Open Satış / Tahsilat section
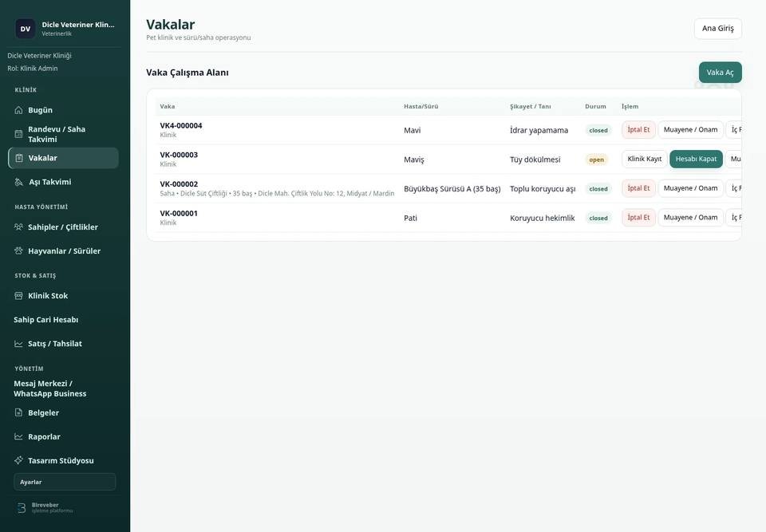This screenshot has height=532, width=766. [64, 344]
